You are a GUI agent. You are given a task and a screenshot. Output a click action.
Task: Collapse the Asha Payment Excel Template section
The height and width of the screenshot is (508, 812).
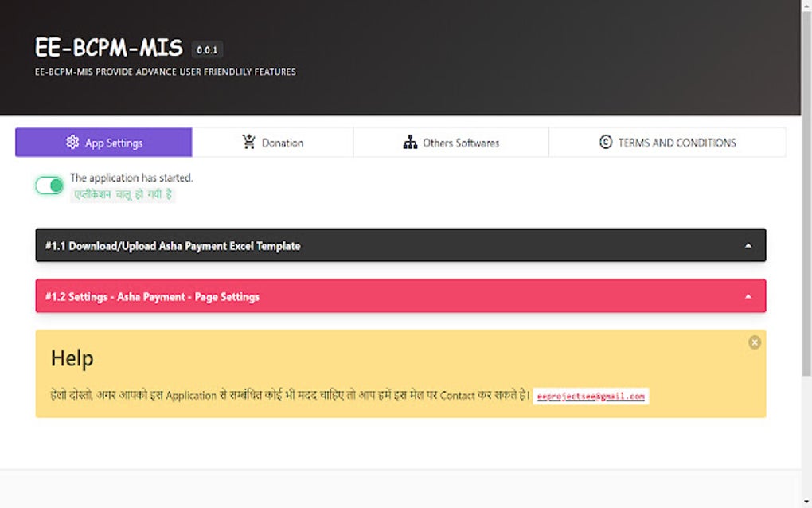click(x=749, y=245)
